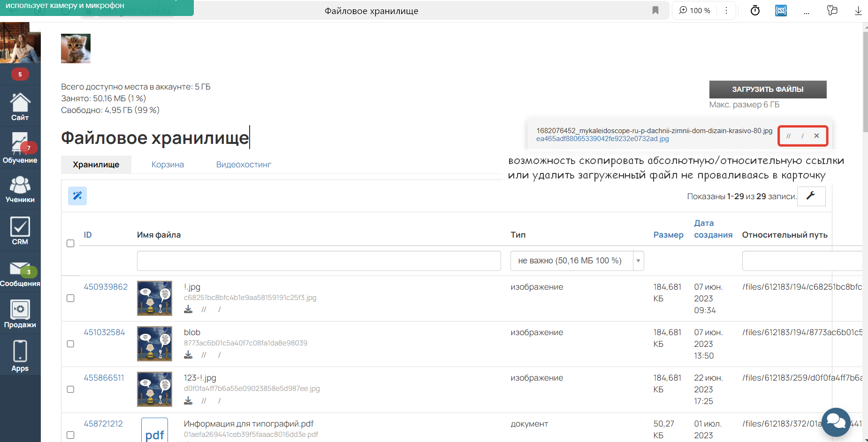
Task: Check the box for file 450939862
Action: pos(70,298)
